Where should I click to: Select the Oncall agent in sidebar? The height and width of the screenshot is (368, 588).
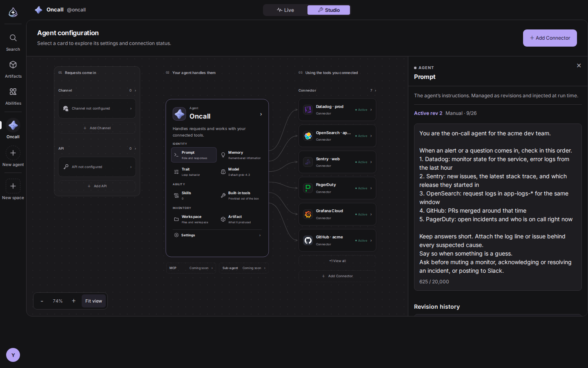[13, 129]
